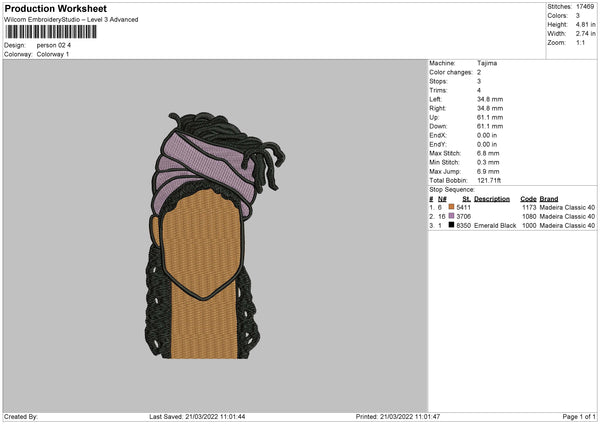Select "Wilcom EmbroideryStudio – Level 3 Advanced" text

pyautogui.click(x=71, y=20)
